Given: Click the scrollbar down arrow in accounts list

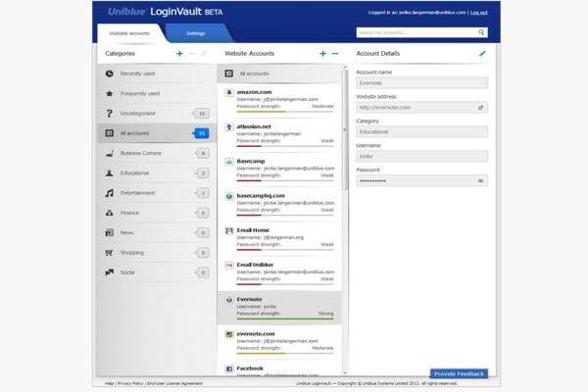Looking at the screenshot, I should click(345, 372).
